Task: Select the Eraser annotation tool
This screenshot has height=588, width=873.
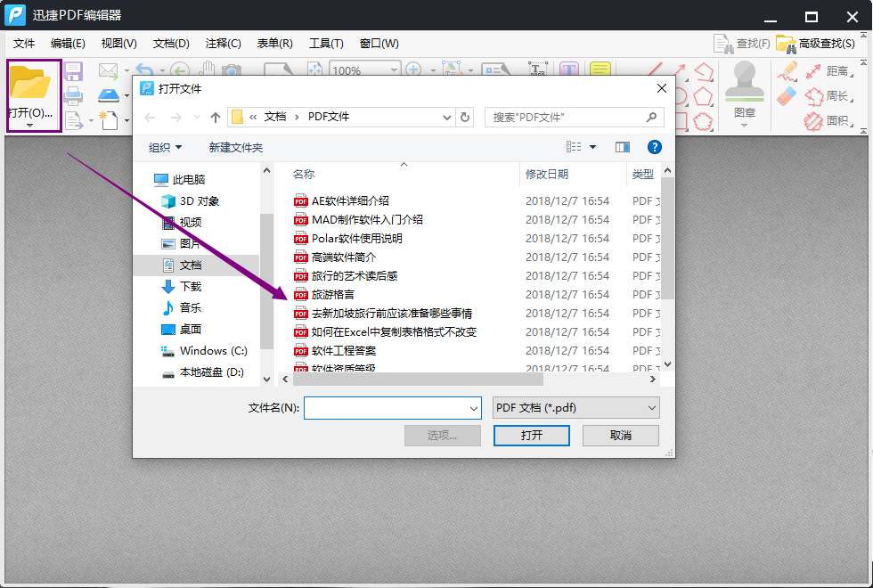Action: coord(785,94)
